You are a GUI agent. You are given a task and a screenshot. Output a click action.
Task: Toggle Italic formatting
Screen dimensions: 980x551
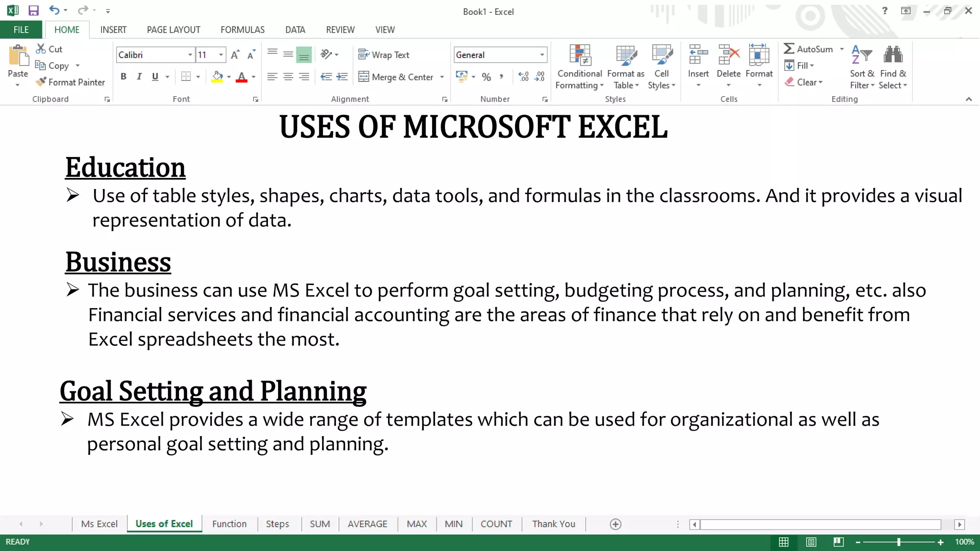tap(139, 77)
